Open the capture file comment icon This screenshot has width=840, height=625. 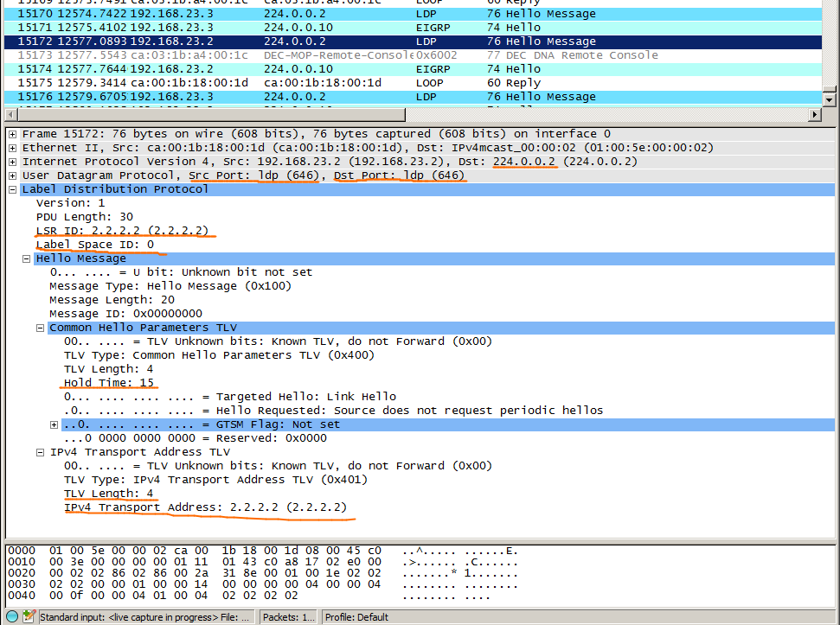tap(27, 616)
